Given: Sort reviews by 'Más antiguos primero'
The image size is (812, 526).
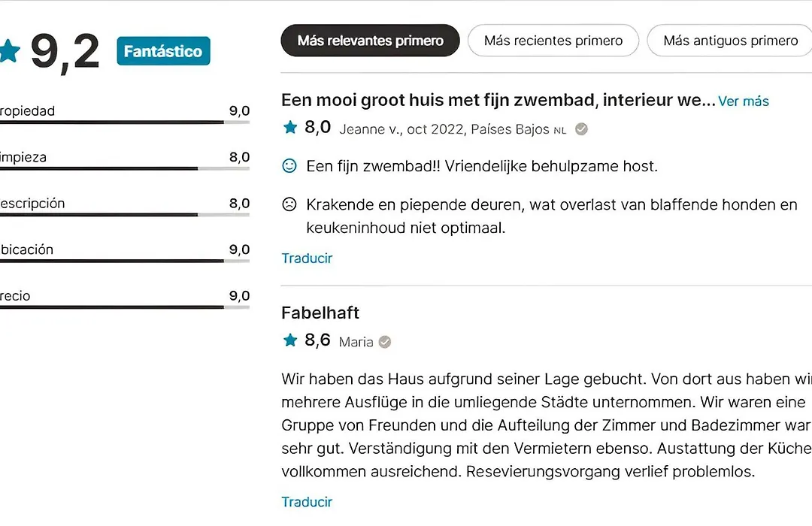Looking at the screenshot, I should click(729, 41).
